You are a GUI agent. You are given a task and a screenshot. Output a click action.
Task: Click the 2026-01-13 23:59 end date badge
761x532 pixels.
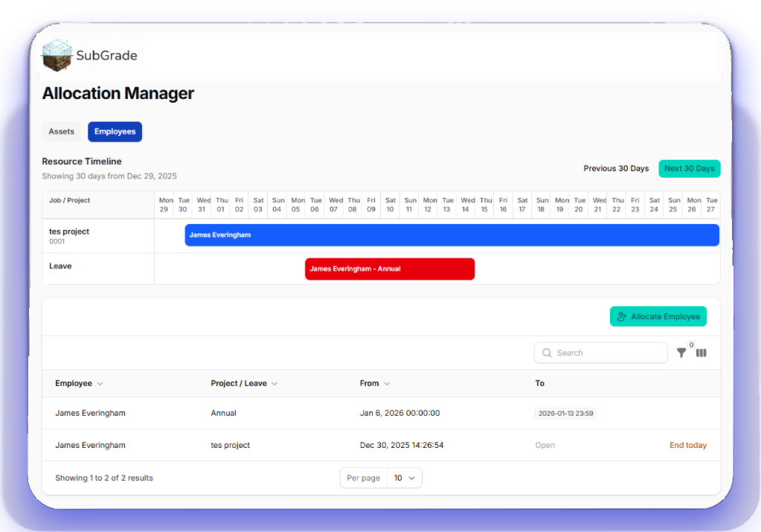(565, 414)
